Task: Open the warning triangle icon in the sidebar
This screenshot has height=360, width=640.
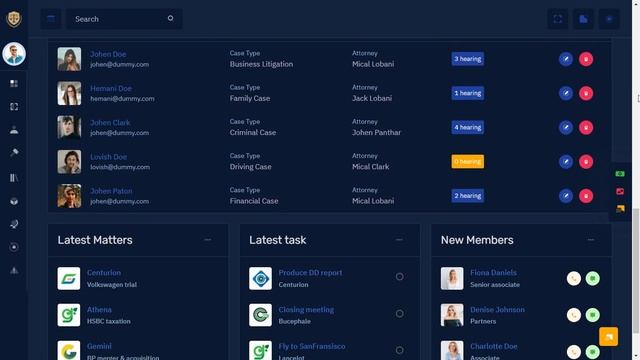Action: point(14,270)
